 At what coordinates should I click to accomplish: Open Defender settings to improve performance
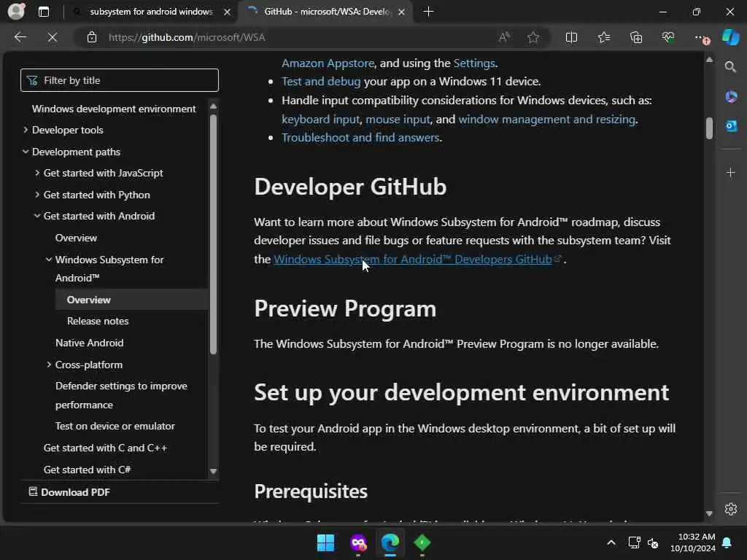(121, 395)
